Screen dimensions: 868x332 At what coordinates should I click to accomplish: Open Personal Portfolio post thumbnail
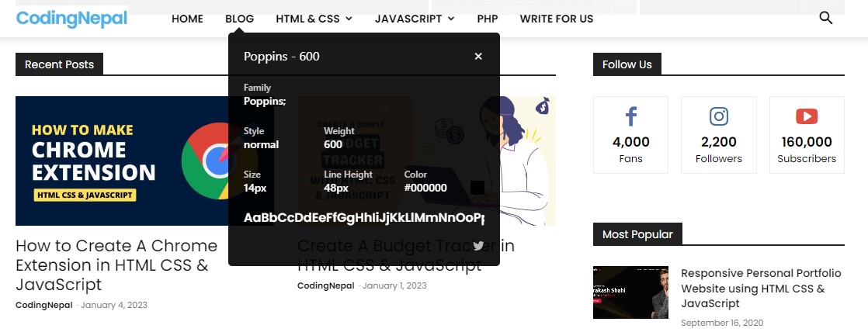point(630,292)
